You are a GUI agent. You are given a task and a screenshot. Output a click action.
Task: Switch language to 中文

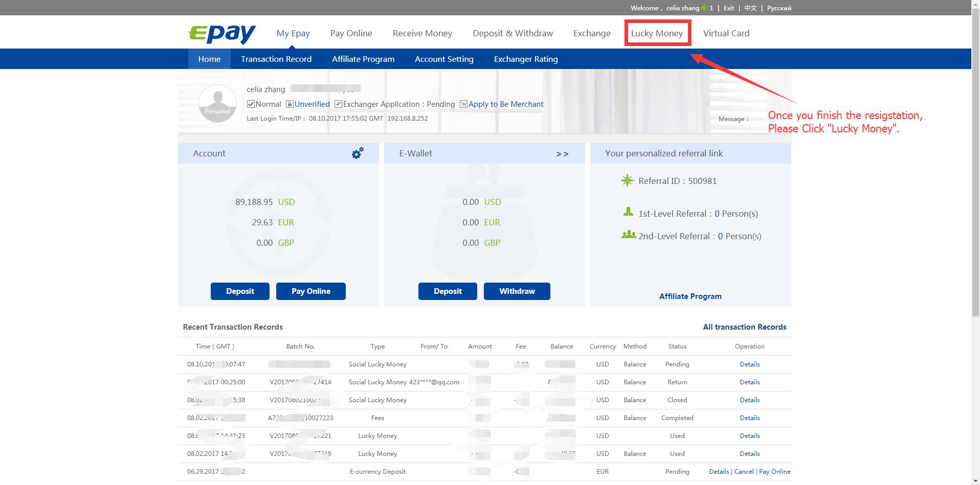(x=750, y=8)
